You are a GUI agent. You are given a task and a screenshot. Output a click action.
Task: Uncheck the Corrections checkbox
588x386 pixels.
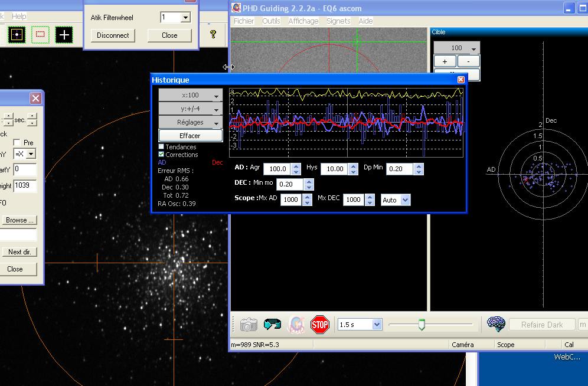[162, 155]
